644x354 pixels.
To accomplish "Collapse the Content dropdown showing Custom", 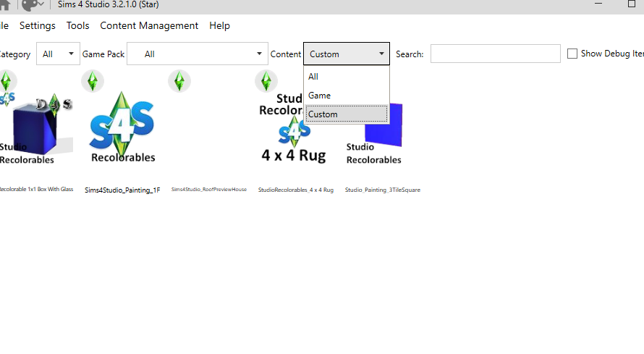I will [346, 54].
